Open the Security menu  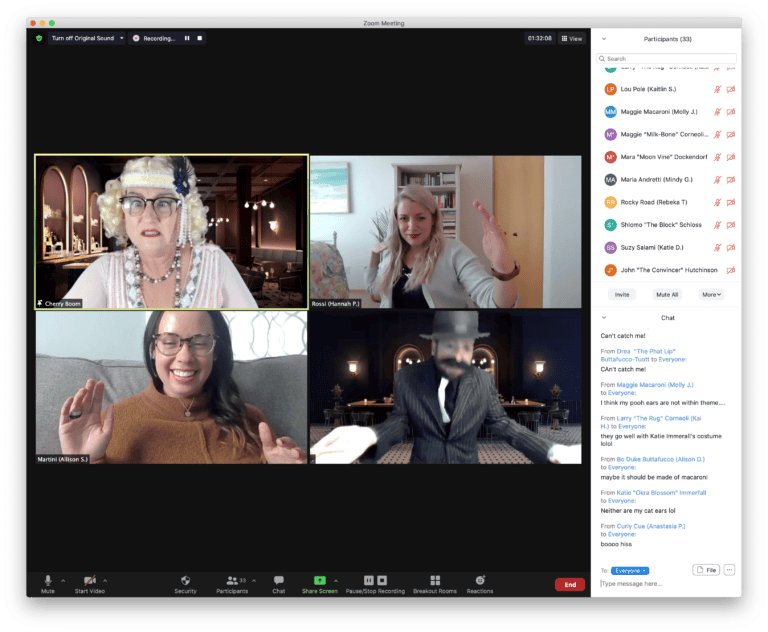click(x=185, y=584)
